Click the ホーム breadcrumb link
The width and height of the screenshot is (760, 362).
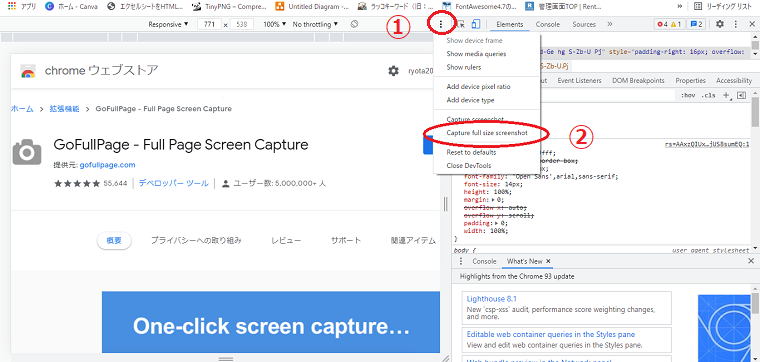coord(22,109)
